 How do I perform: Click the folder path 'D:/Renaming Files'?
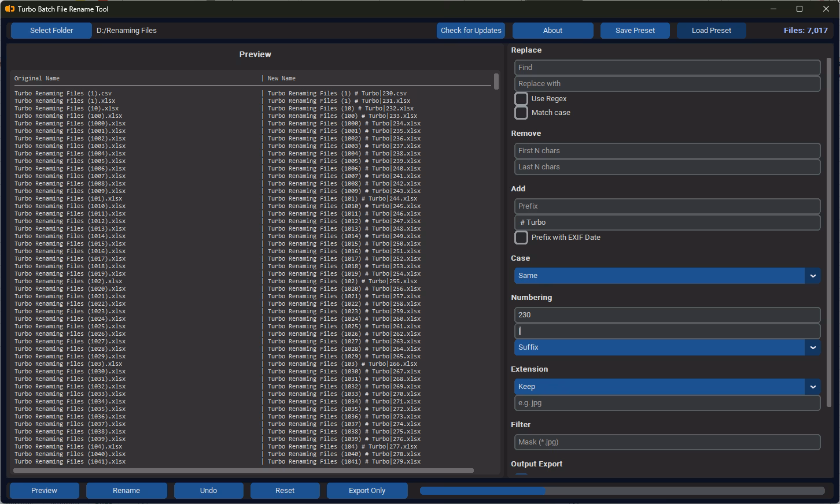click(127, 31)
